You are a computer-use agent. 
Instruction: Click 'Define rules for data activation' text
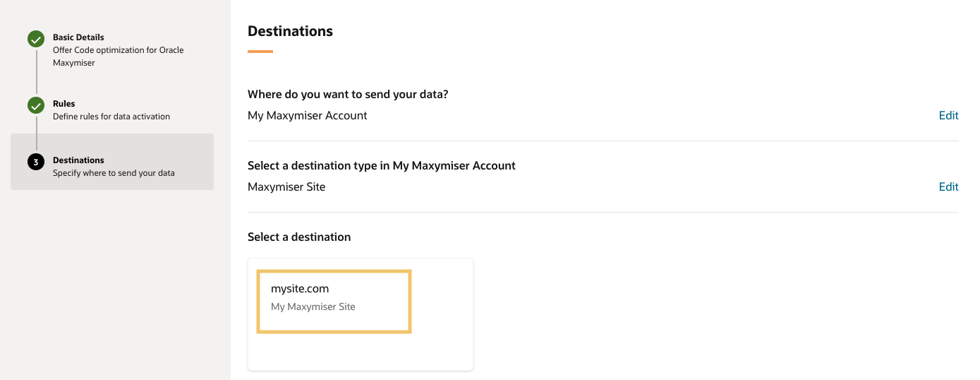111,117
